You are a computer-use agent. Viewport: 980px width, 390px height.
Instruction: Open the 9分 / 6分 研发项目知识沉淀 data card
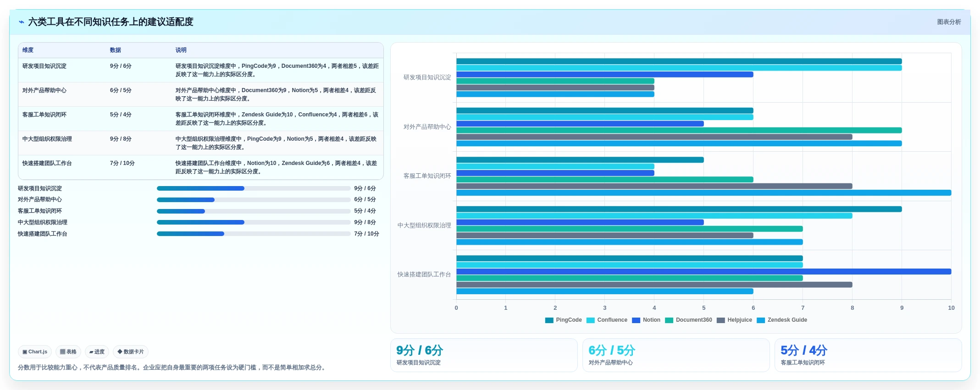tap(484, 355)
